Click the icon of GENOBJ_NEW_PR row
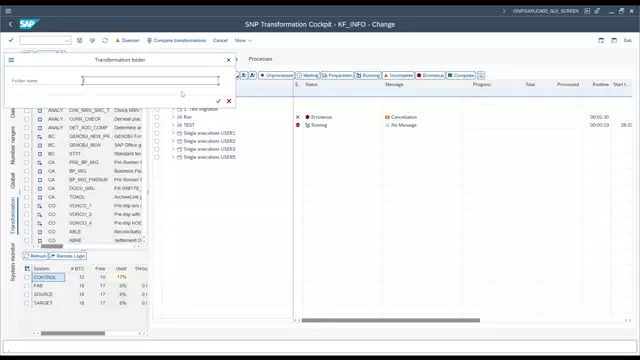 click(40, 136)
